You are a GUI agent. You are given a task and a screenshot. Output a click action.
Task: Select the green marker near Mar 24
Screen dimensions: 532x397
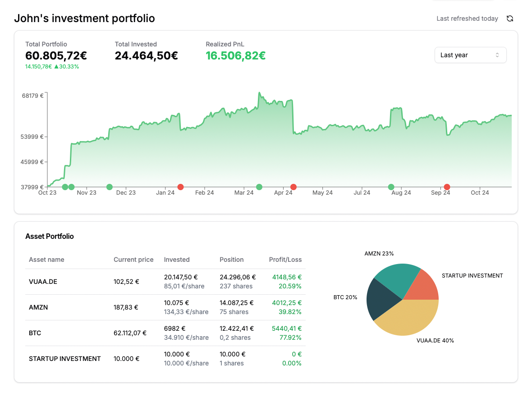259,187
